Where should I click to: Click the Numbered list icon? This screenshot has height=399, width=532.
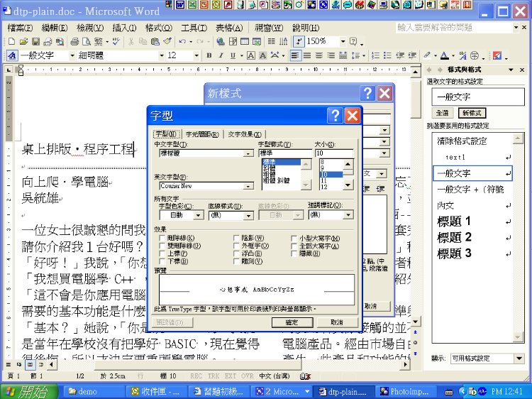375,55
